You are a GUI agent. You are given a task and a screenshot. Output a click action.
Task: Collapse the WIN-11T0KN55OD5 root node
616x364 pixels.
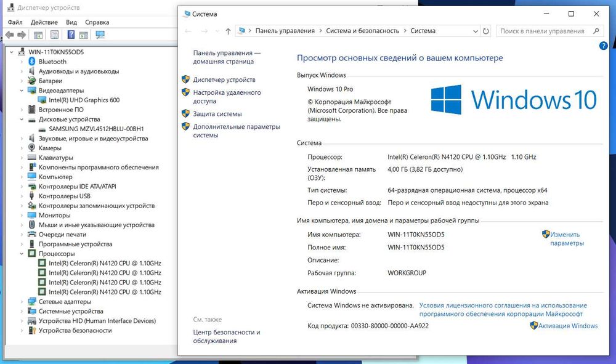[12, 52]
